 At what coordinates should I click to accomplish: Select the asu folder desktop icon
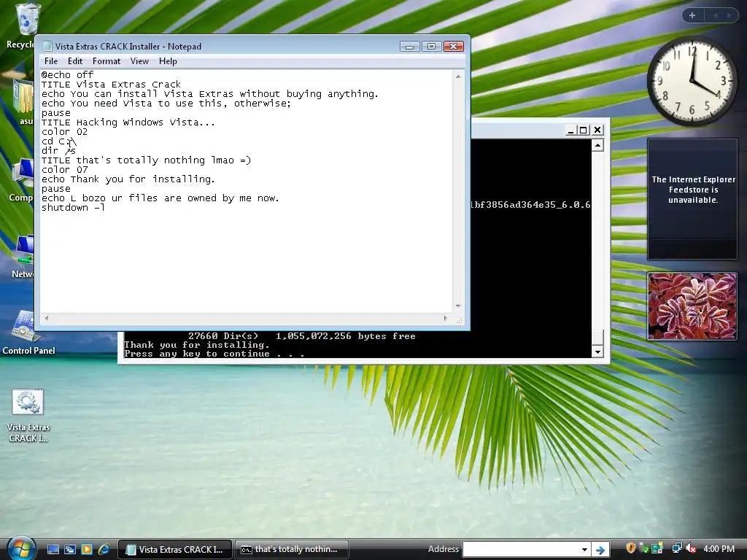(x=23, y=102)
